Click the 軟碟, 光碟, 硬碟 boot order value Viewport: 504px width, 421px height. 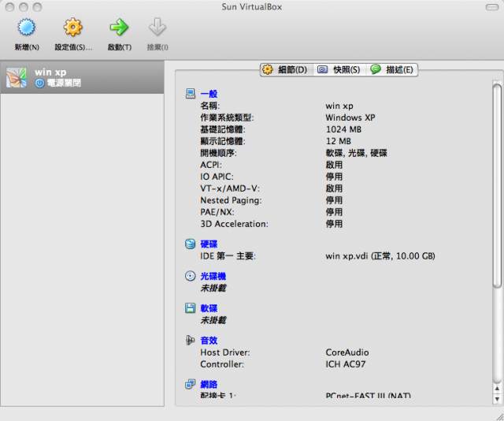pos(357,153)
